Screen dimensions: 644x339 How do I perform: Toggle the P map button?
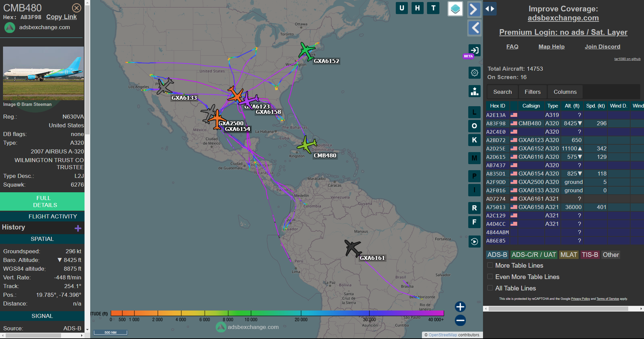pyautogui.click(x=474, y=176)
